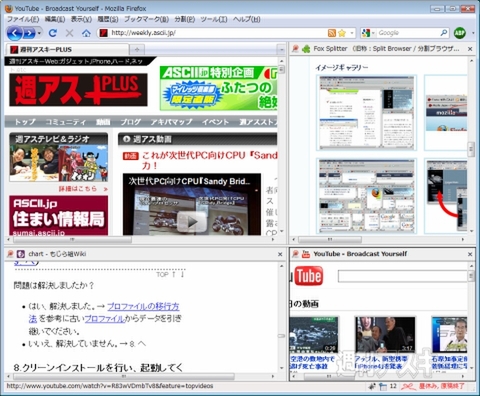Click the status bar network icon
The height and width of the screenshot is (396, 480).
(383, 386)
